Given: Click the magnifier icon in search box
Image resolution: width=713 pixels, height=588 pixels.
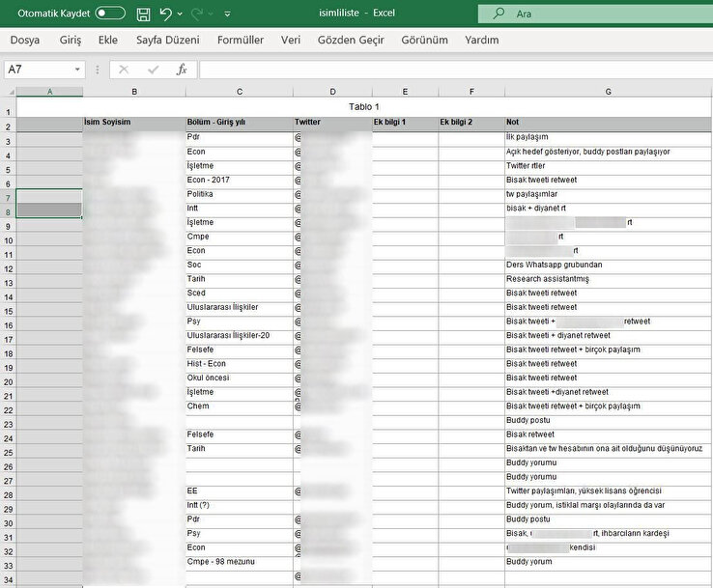Looking at the screenshot, I should click(499, 14).
